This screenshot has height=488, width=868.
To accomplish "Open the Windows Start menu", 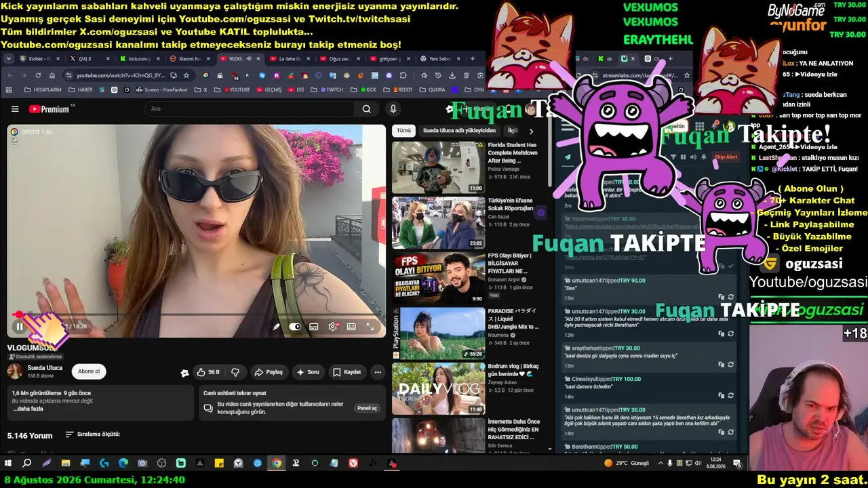I will [8, 464].
